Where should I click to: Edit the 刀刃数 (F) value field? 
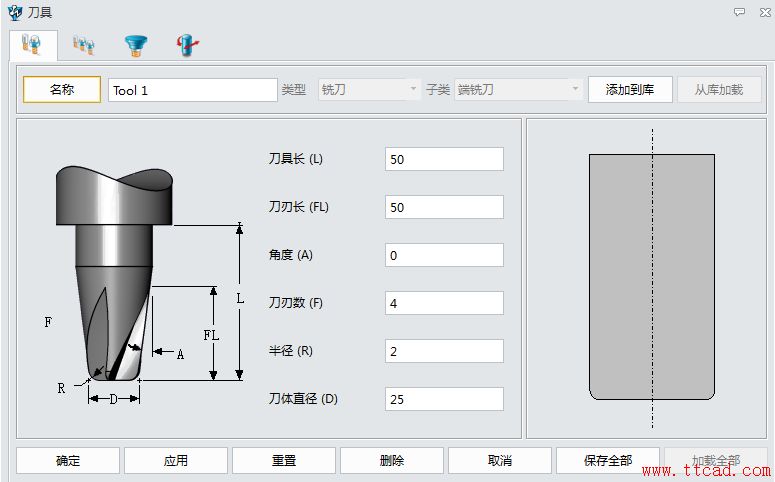[x=444, y=303]
